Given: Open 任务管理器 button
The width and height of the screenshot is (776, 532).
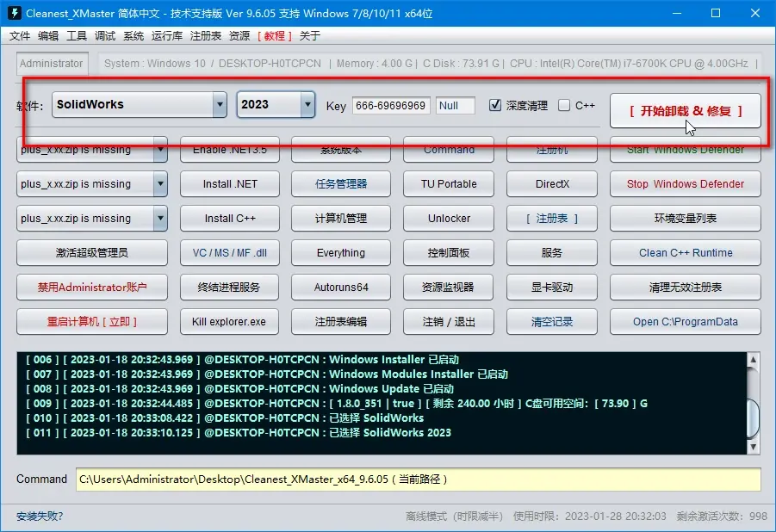Looking at the screenshot, I should pos(341,184).
